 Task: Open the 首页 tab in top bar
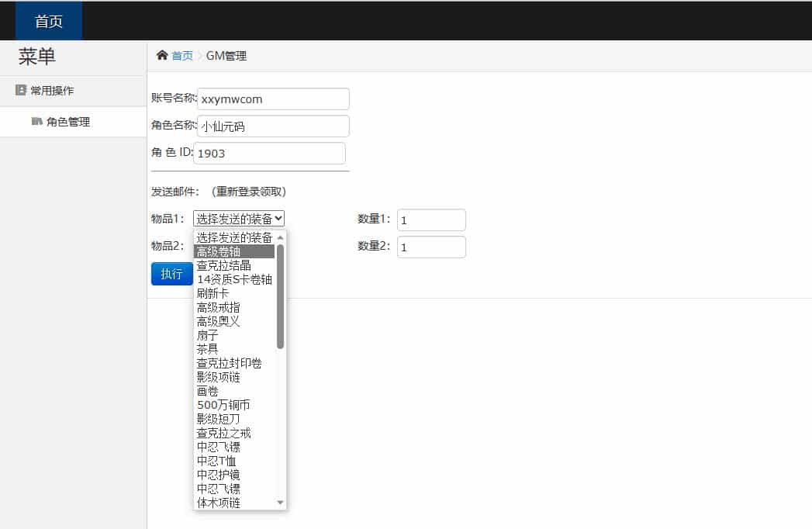[x=49, y=21]
